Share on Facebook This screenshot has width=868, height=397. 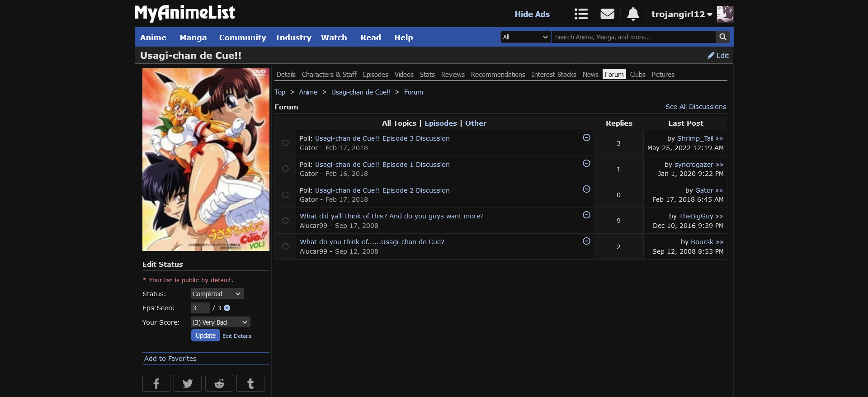point(156,383)
